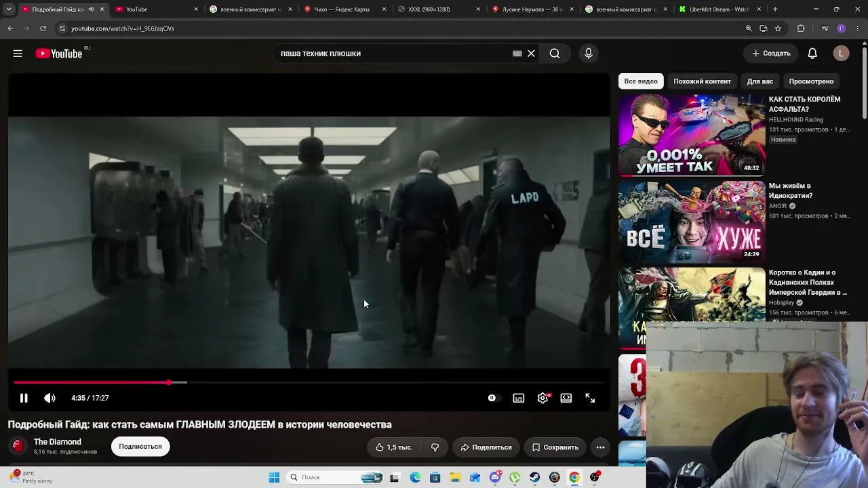The height and width of the screenshot is (488, 868).
Task: Clear the search query with the X
Action: (532, 54)
